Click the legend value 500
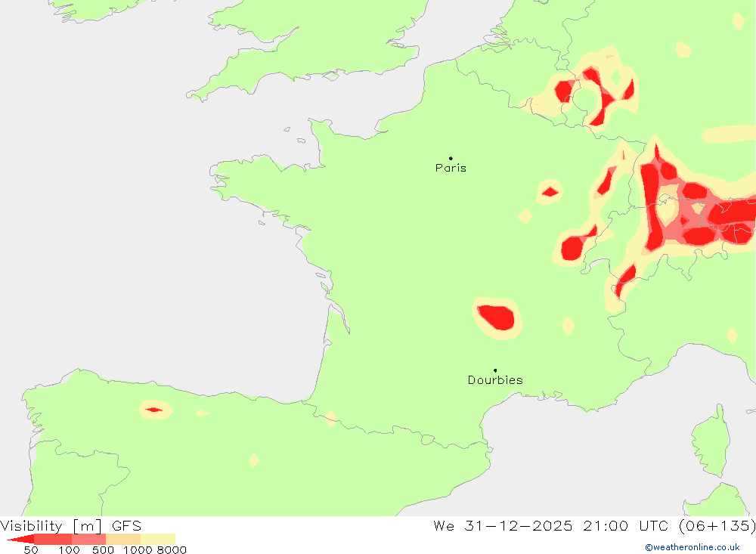The image size is (756, 554). pyautogui.click(x=103, y=550)
